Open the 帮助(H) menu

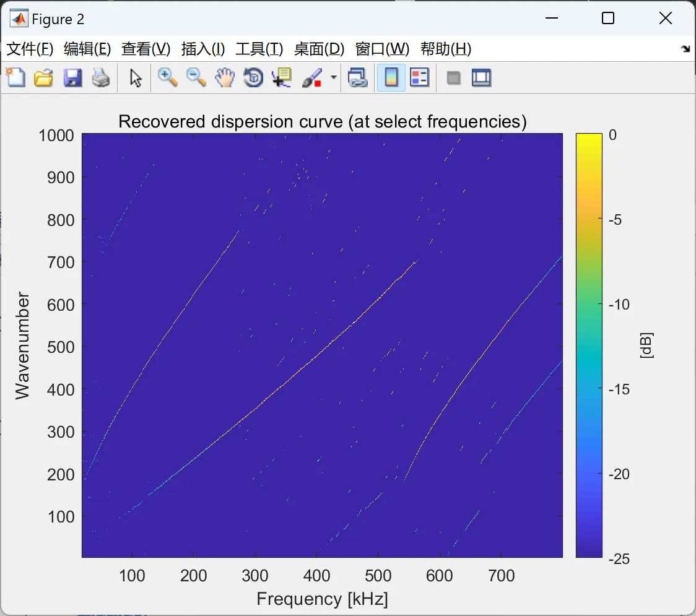[x=446, y=49]
